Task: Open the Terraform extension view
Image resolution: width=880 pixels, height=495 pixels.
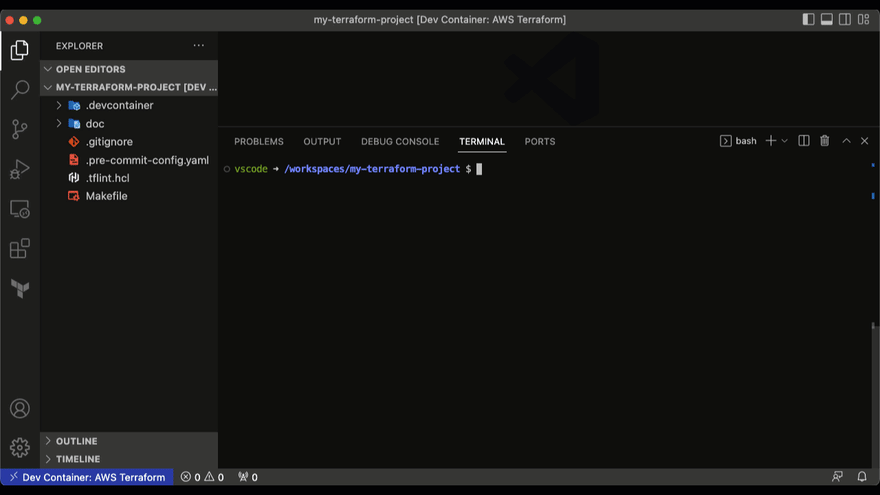Action: click(x=20, y=288)
